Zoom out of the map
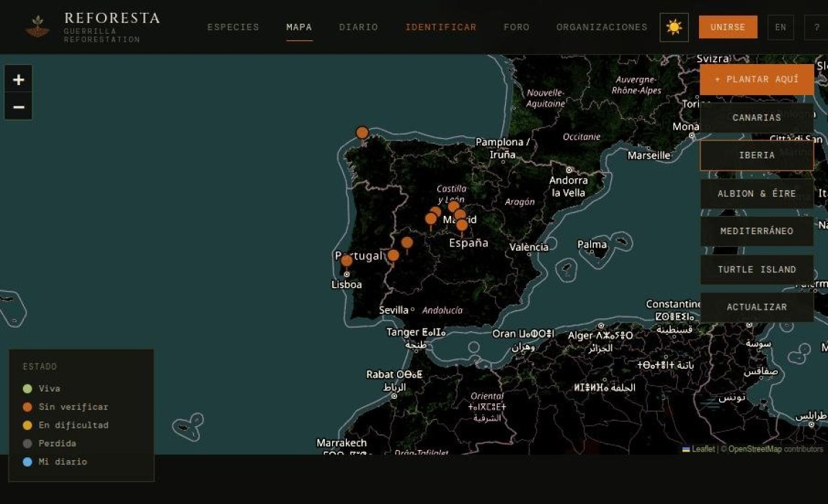The height and width of the screenshot is (504, 828). pyautogui.click(x=19, y=107)
